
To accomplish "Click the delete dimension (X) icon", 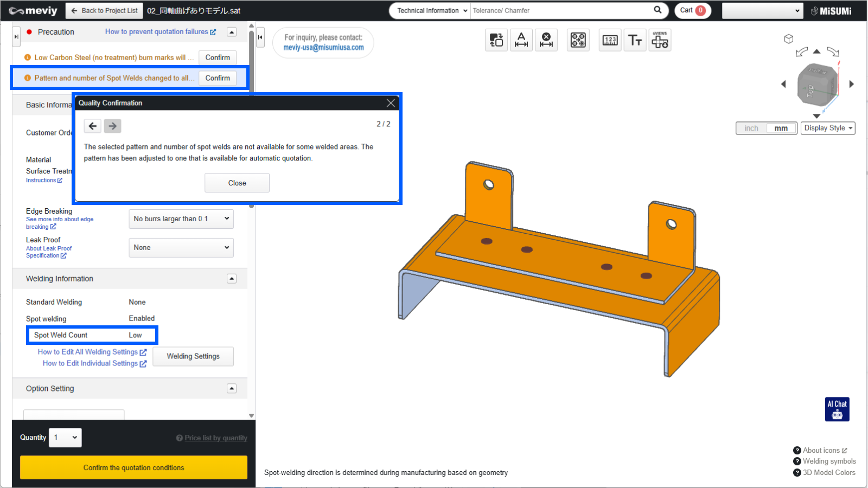I will click(546, 40).
